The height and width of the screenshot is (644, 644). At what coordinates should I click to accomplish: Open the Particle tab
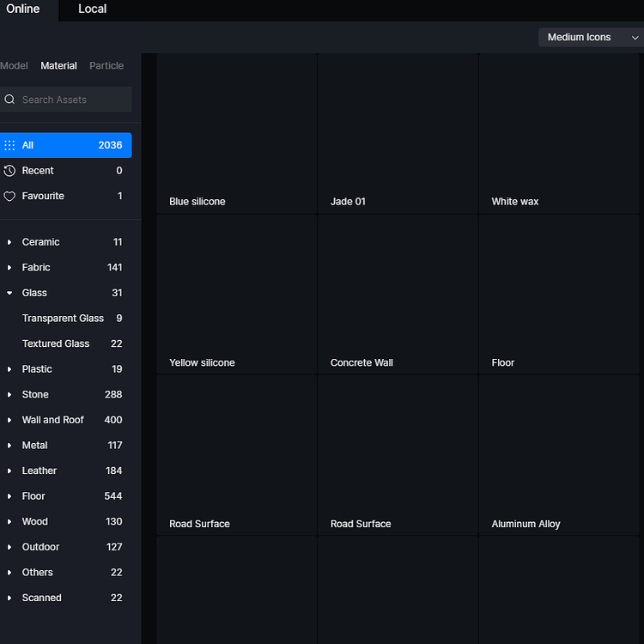(x=106, y=65)
